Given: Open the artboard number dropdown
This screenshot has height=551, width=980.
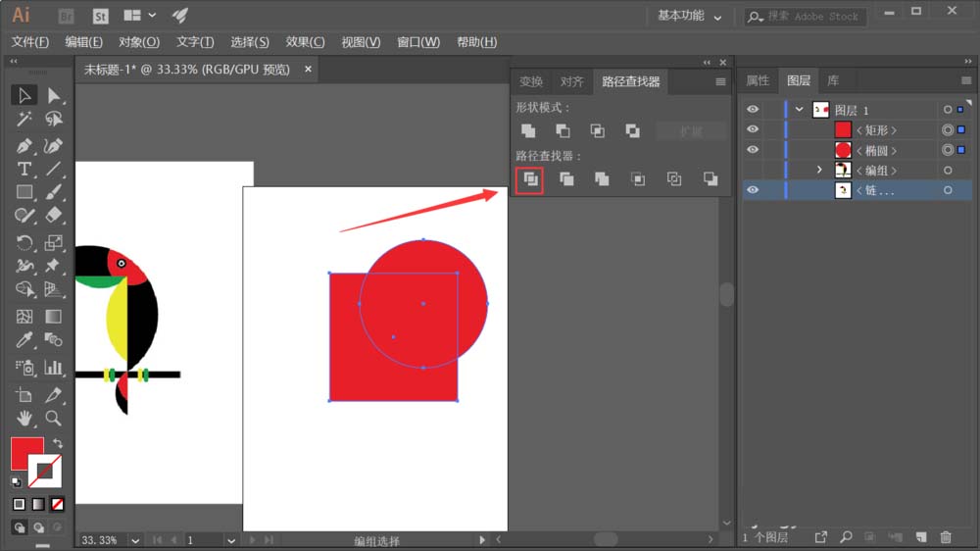Looking at the screenshot, I should (231, 540).
